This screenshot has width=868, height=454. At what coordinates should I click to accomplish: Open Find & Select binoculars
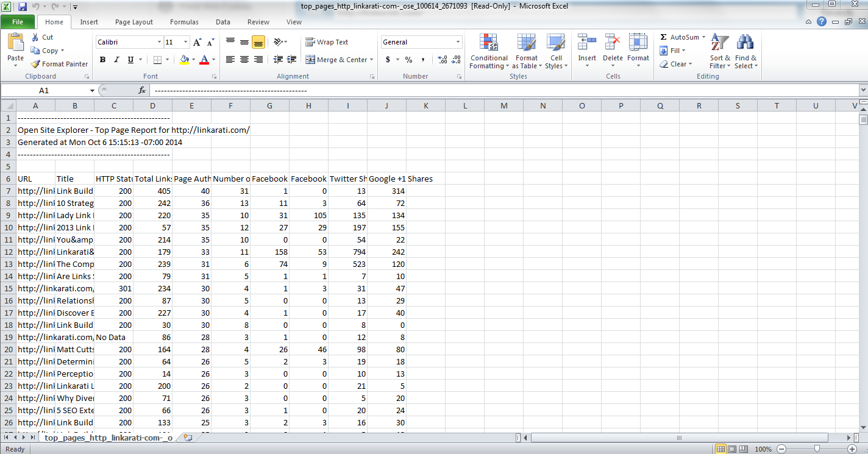[x=745, y=52]
